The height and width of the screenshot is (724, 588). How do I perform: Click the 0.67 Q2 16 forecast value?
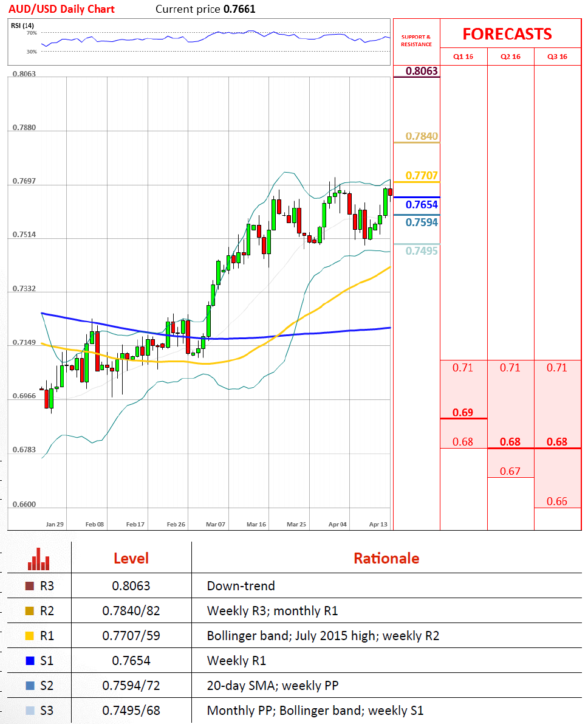[x=510, y=472]
